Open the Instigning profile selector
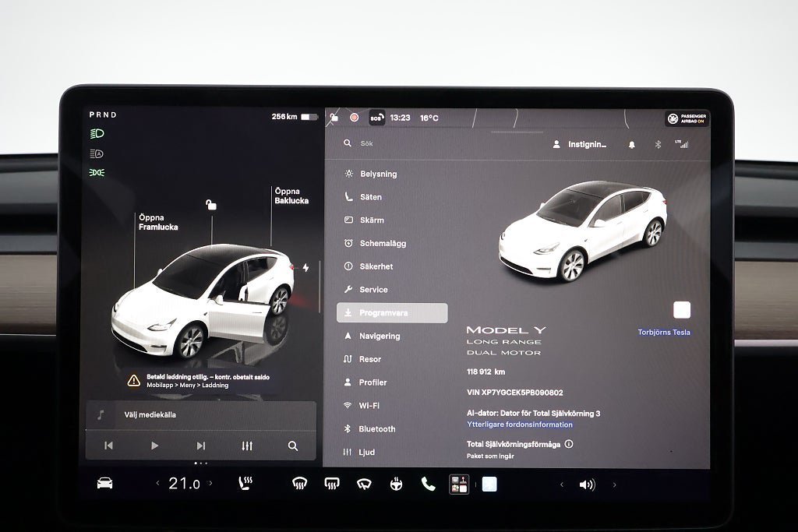 click(580, 144)
